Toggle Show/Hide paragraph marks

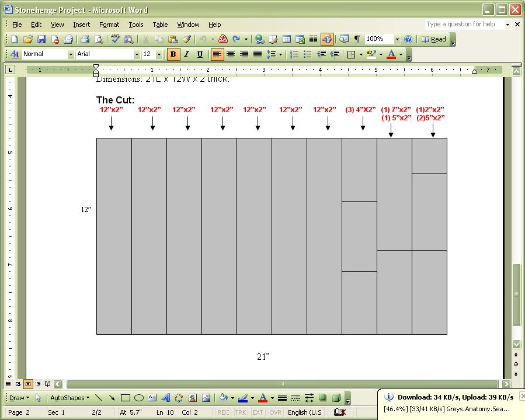coord(357,39)
